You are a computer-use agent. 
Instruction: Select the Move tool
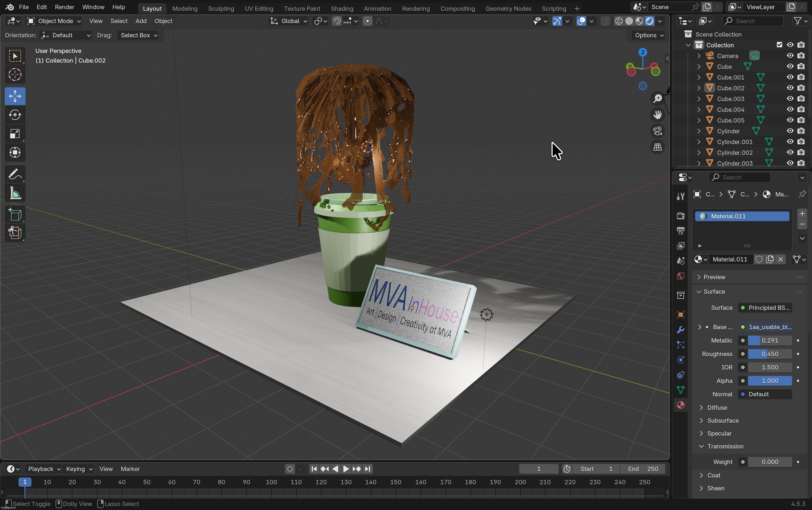15,96
